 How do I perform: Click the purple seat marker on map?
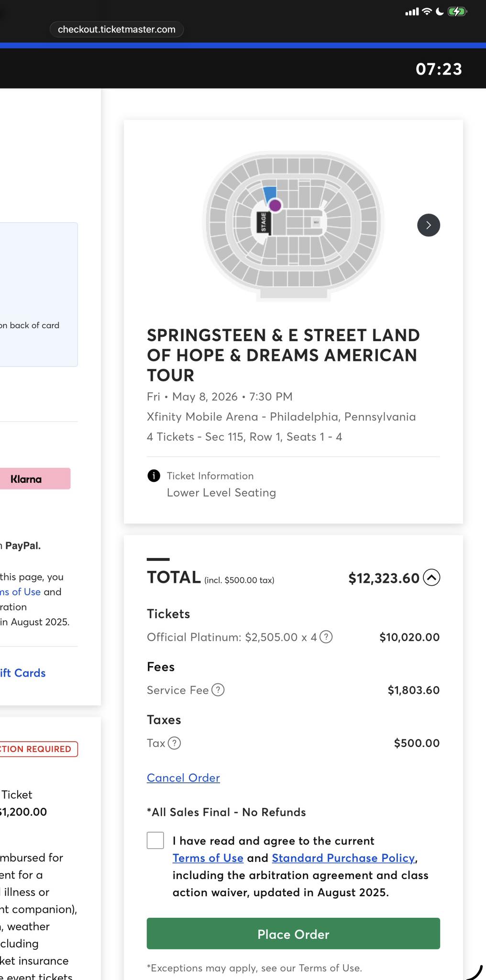coord(275,205)
